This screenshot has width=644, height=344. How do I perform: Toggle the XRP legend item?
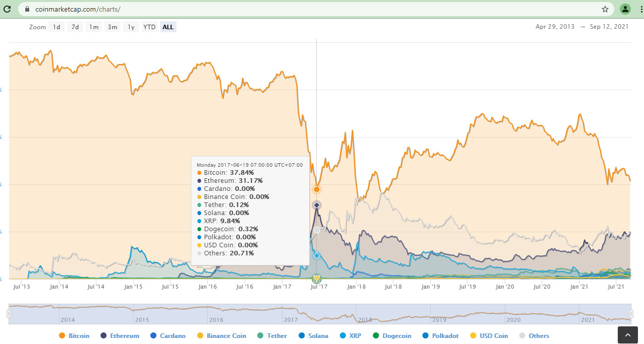point(351,335)
